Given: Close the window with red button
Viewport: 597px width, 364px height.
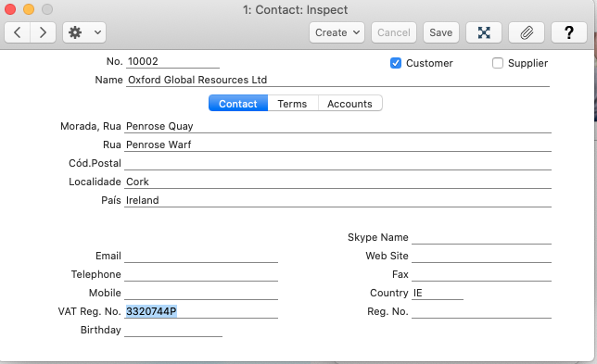Looking at the screenshot, I should pos(10,9).
